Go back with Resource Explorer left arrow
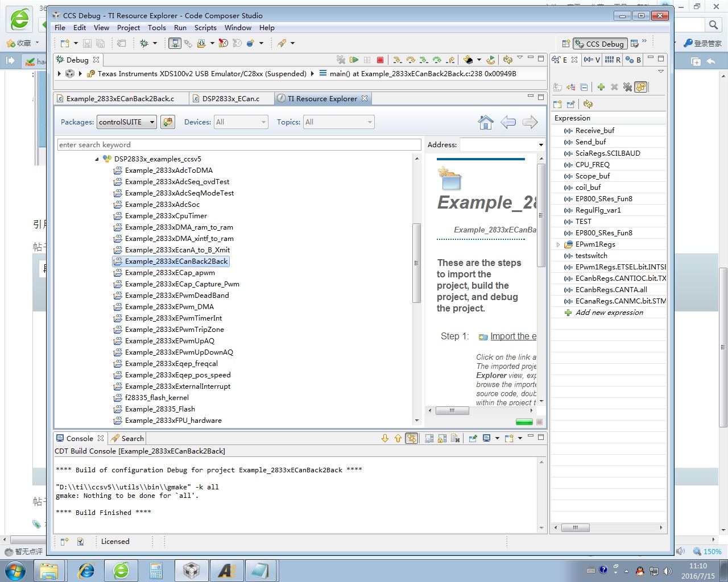The image size is (728, 582). click(508, 122)
